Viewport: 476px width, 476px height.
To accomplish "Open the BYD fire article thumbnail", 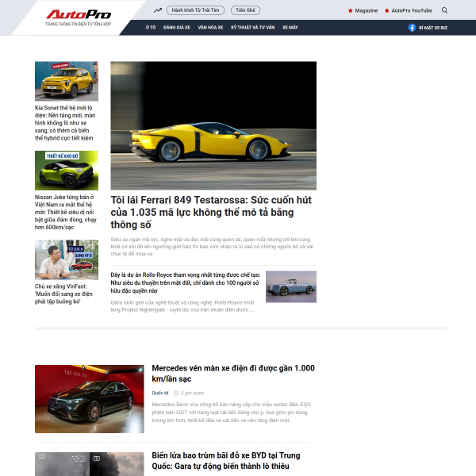I will tap(89, 464).
